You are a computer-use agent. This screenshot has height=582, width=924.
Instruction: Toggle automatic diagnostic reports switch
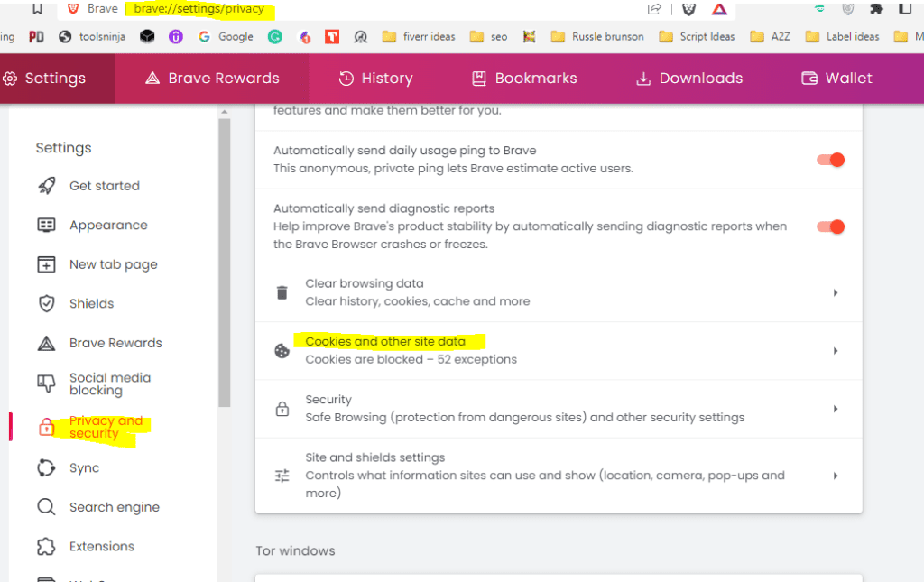pyautogui.click(x=830, y=226)
